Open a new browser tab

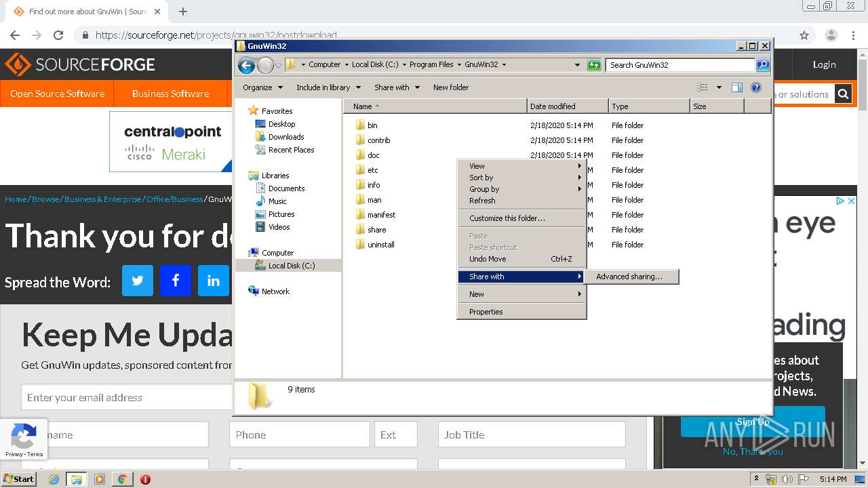183,12
